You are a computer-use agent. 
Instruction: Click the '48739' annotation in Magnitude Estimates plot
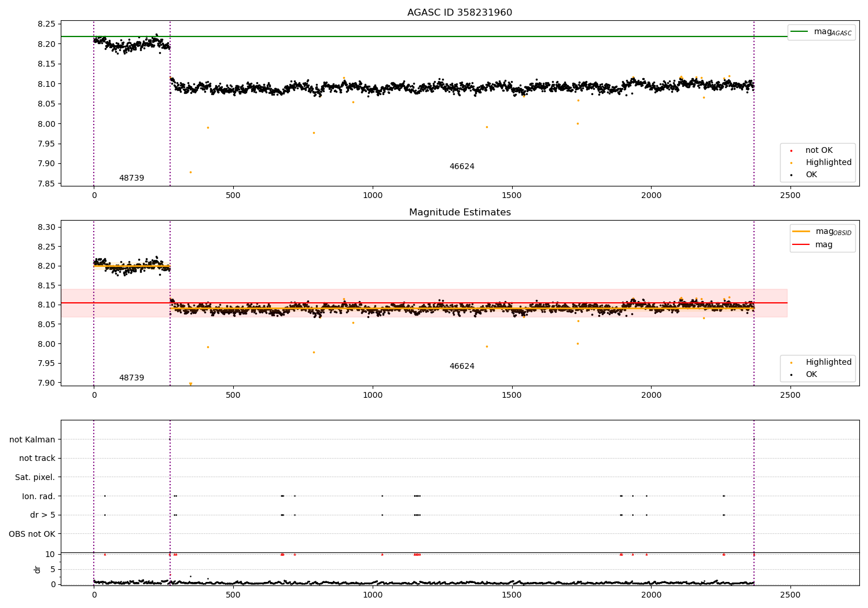pyautogui.click(x=131, y=378)
